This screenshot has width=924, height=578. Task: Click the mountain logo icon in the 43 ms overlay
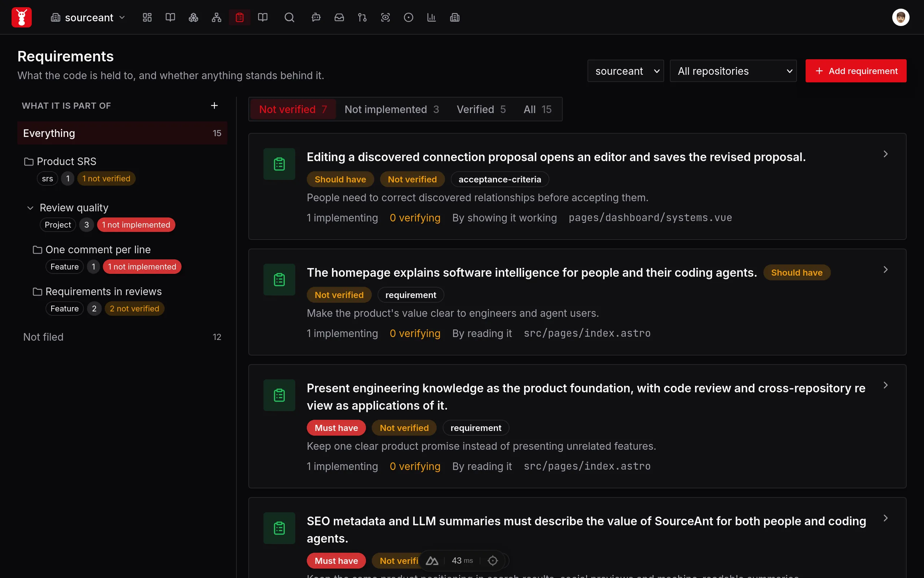pos(432,560)
